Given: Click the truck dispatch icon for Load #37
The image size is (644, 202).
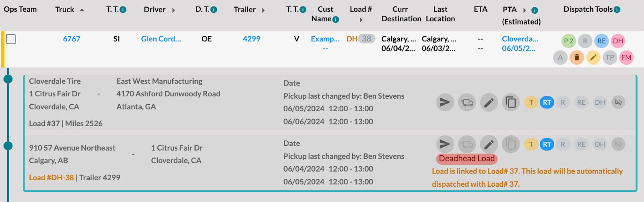Looking at the screenshot, I should click(467, 102).
